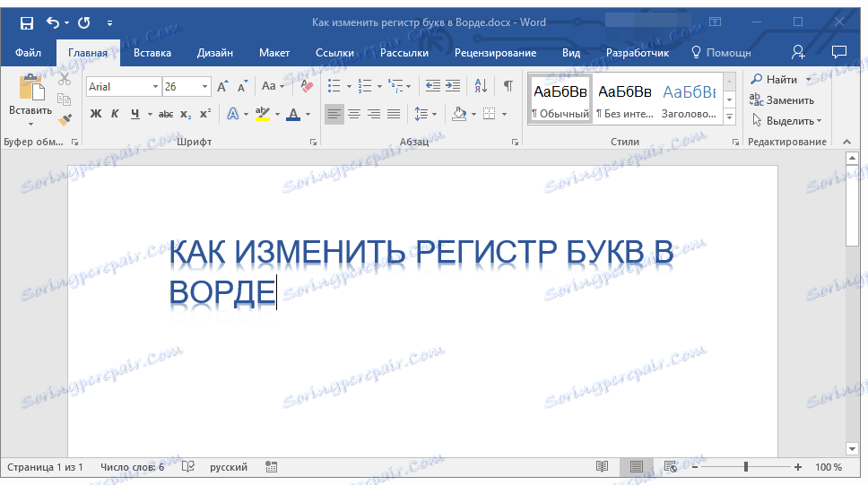Repeat the last action

(84, 22)
